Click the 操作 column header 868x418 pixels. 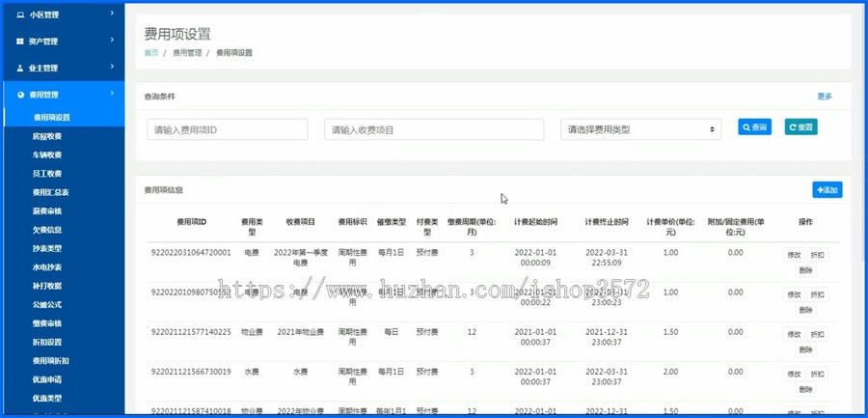(805, 222)
